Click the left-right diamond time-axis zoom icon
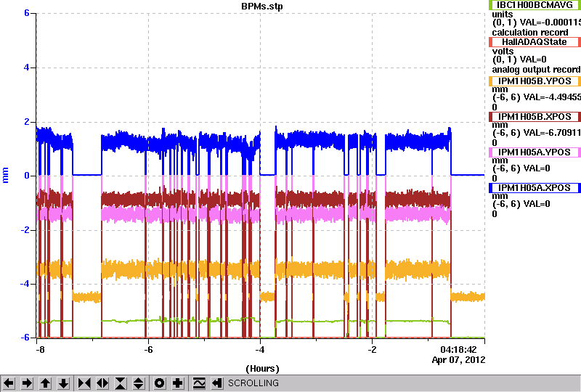The image size is (581, 392). pos(102,383)
